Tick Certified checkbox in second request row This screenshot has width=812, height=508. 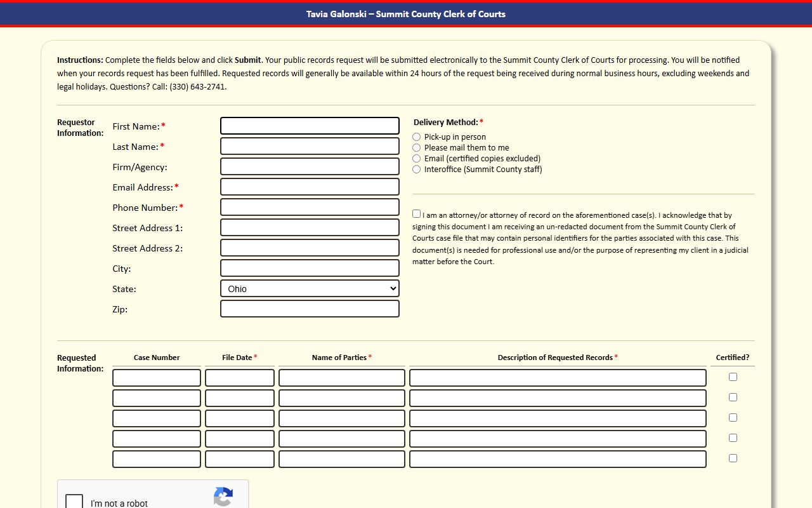733,398
